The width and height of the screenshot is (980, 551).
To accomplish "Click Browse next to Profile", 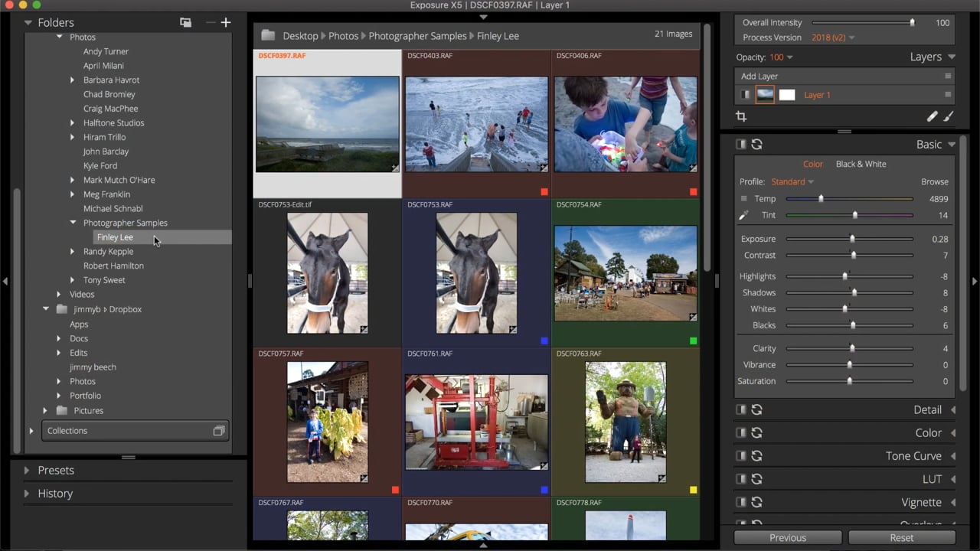I will pos(934,182).
